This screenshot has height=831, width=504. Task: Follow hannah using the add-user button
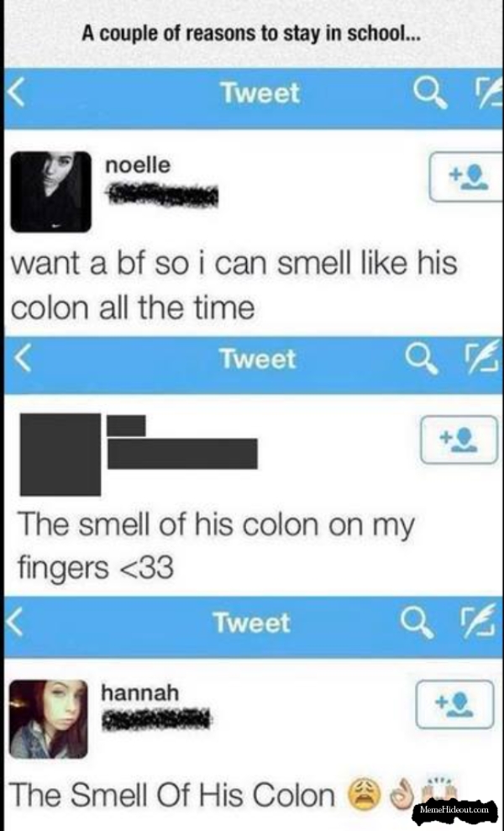tap(454, 704)
